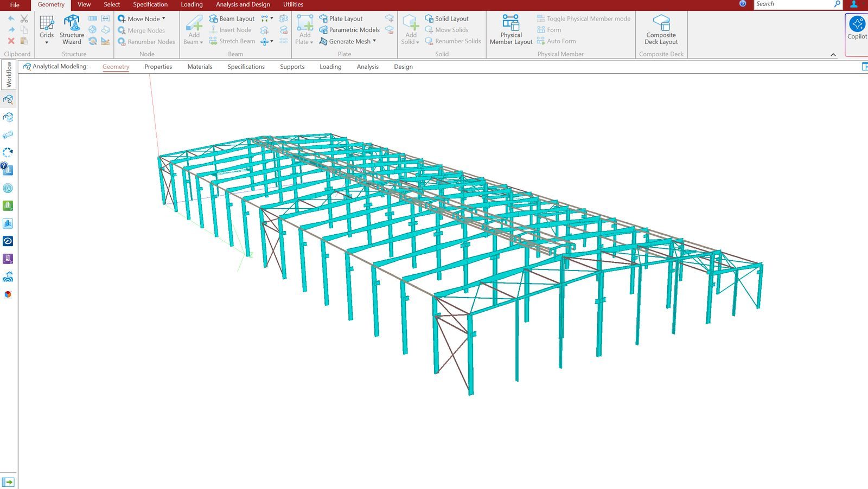Click the Composite Deck Layout tool
Screen dimensions: 868x489
(x=661, y=30)
